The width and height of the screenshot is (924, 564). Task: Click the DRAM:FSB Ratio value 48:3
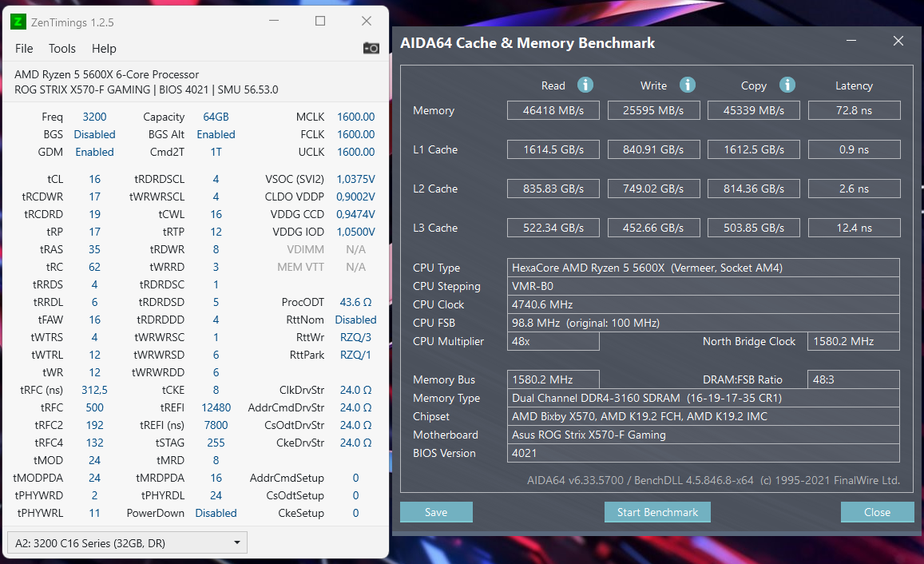coord(854,379)
